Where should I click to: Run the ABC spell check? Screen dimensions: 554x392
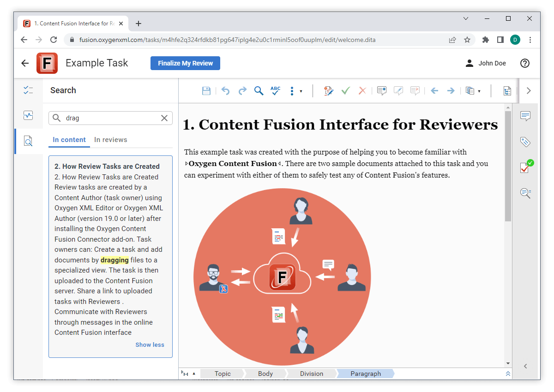pyautogui.click(x=276, y=91)
